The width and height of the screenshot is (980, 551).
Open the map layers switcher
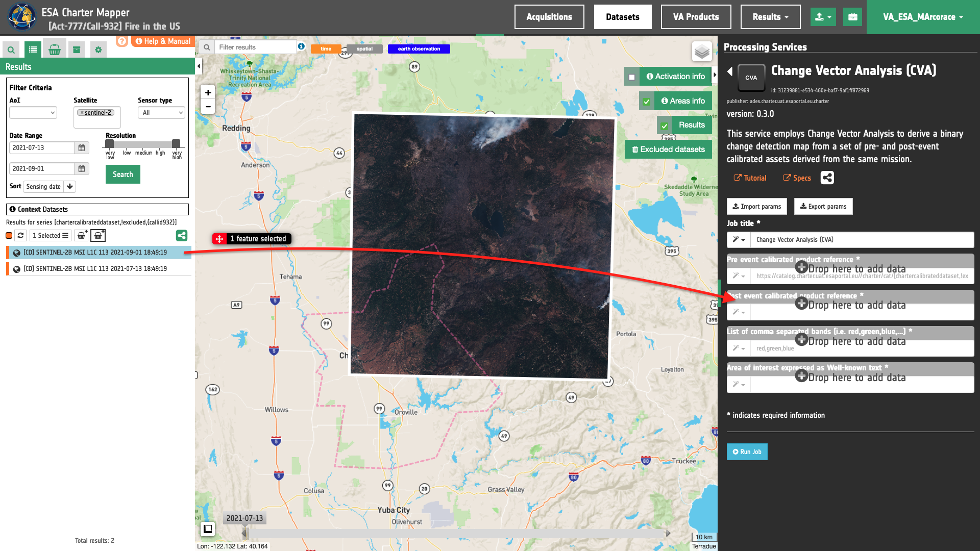(x=702, y=52)
